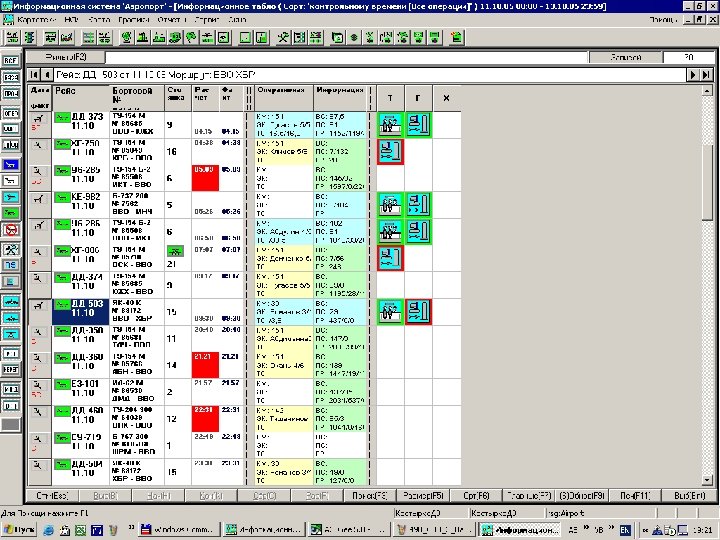The width and height of the screenshot is (720, 540).
Task: Click the (S)Обнов(F9) refresh button
Action: (582, 495)
